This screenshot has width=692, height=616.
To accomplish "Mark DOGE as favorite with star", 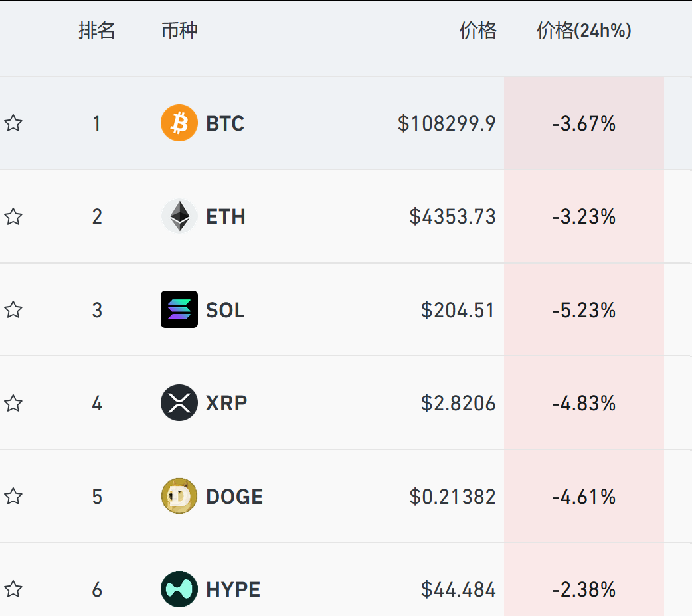I will tap(13, 496).
